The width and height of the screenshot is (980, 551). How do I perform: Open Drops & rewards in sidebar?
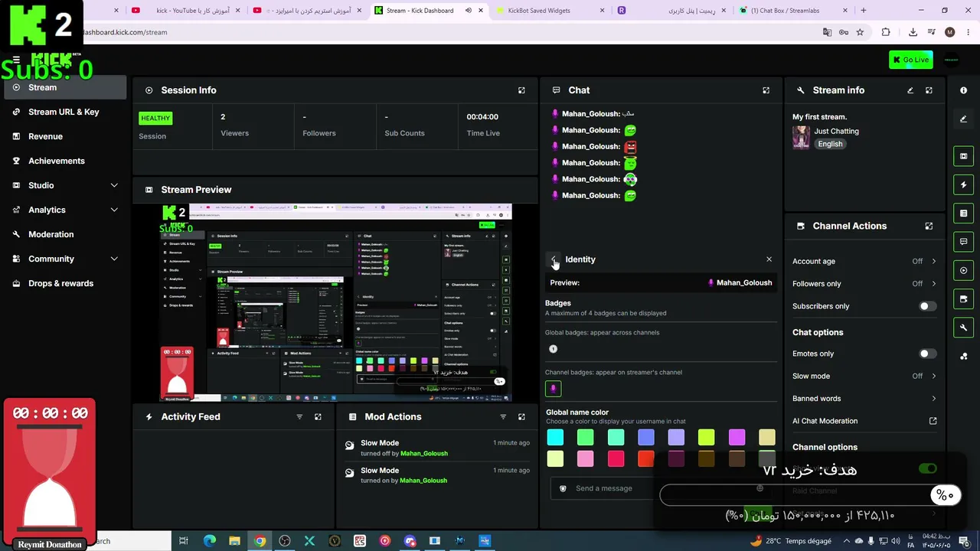click(66, 283)
